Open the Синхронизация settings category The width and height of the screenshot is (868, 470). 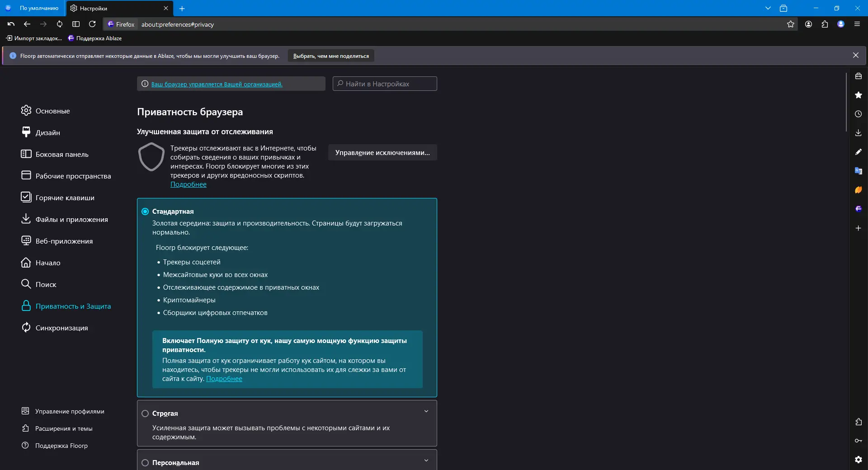click(54, 328)
